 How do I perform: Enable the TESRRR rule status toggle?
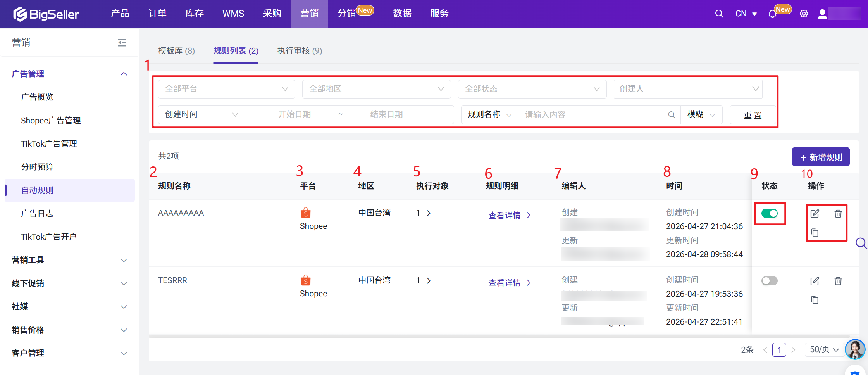769,281
